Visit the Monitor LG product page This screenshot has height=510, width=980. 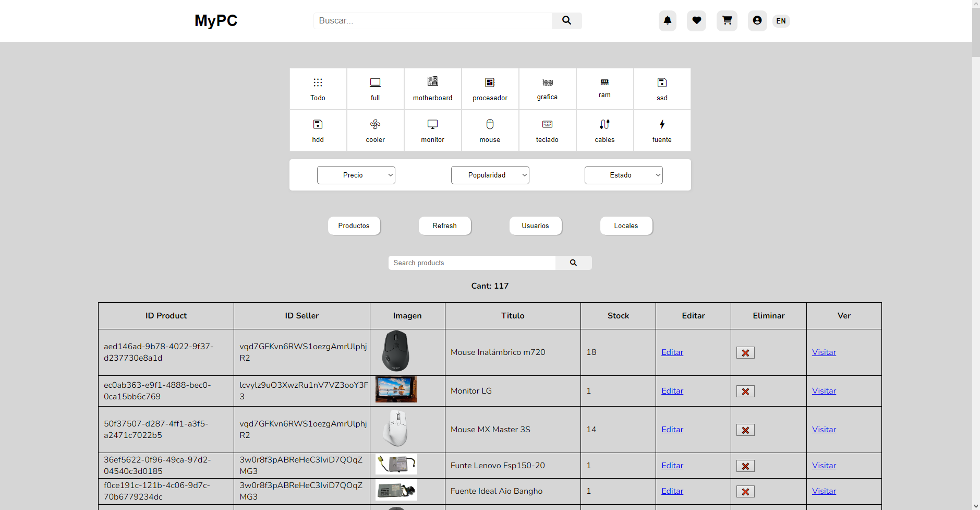click(x=824, y=390)
